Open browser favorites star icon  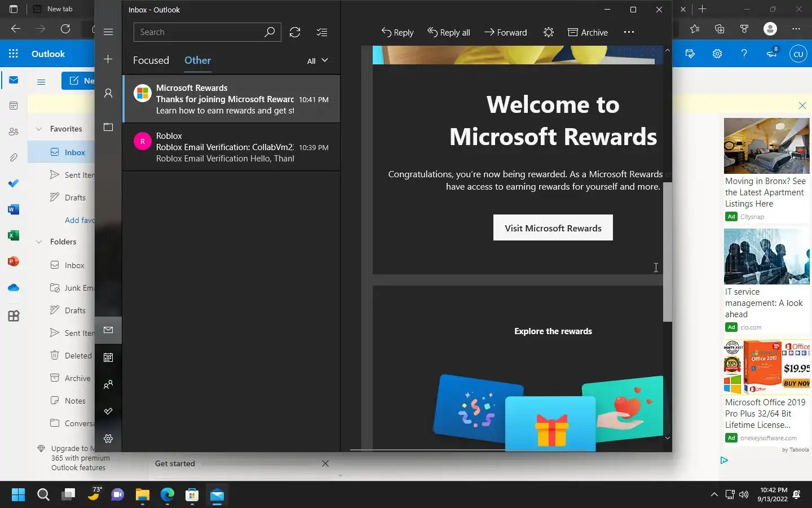695,29
